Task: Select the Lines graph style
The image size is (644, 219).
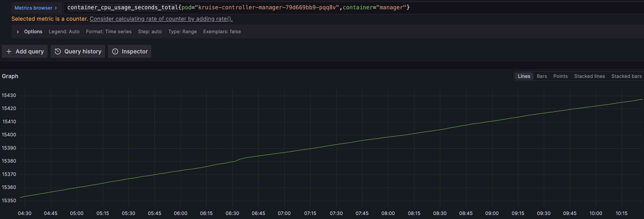Action: point(524,76)
